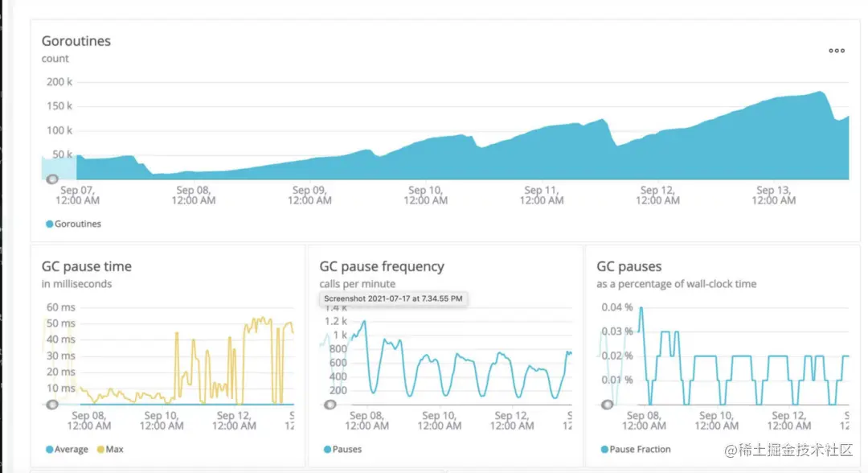Toggle the Average series legend label

click(72, 450)
